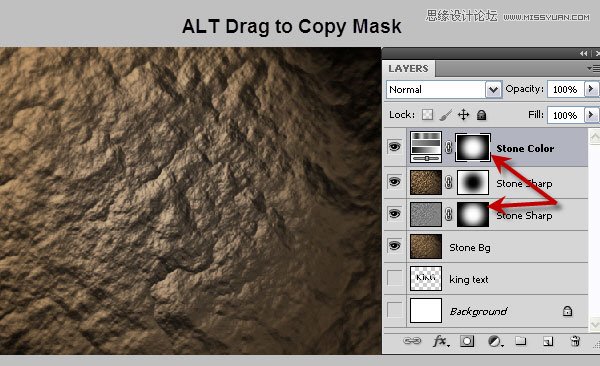Viewport: 600px width, 366px height.
Task: Enable the lock position icon
Action: [x=463, y=114]
